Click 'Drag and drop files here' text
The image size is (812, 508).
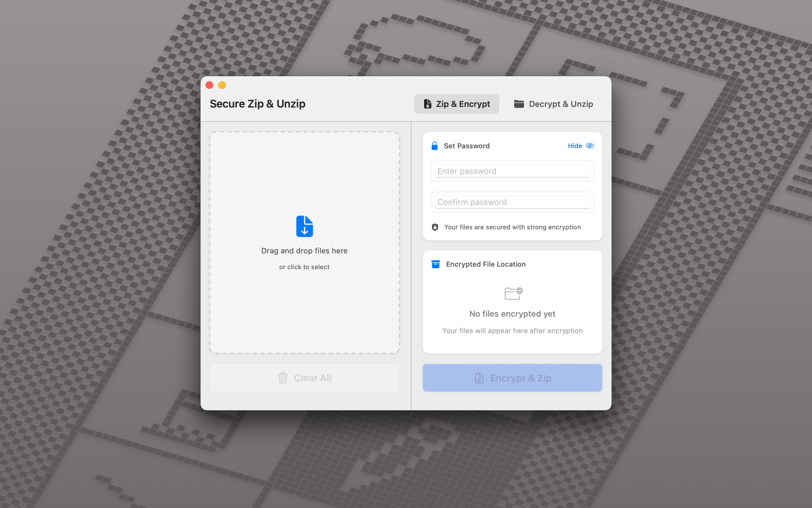point(304,251)
